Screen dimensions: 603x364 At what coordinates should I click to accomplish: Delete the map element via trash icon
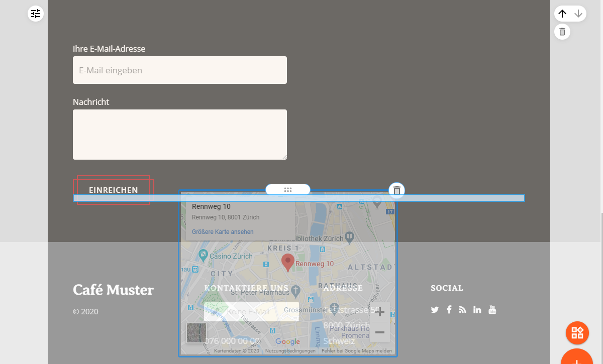coord(397,190)
